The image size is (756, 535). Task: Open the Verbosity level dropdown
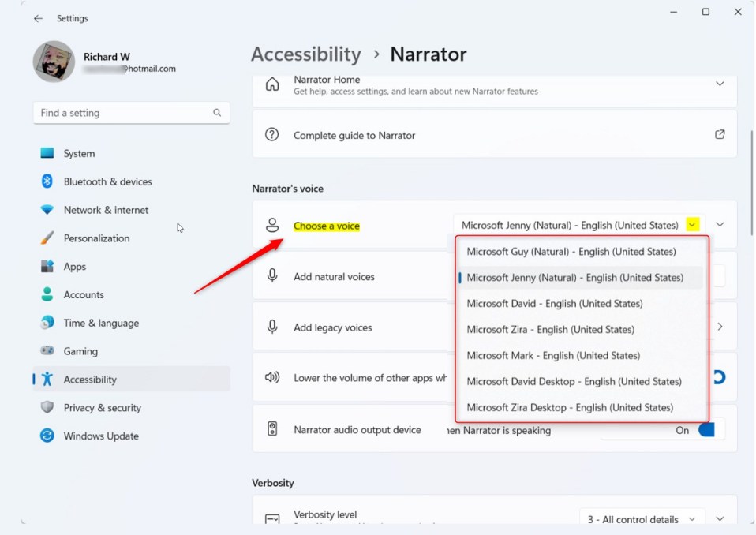pyautogui.click(x=642, y=518)
